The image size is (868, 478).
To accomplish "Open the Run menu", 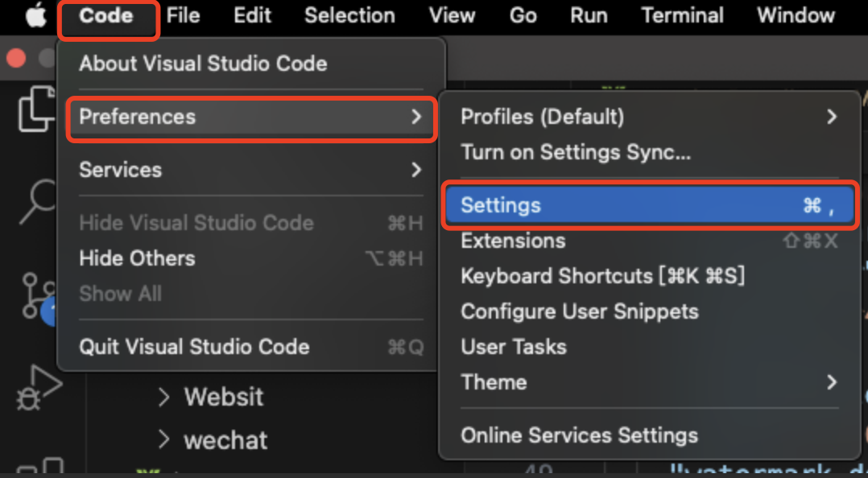I will [x=589, y=15].
